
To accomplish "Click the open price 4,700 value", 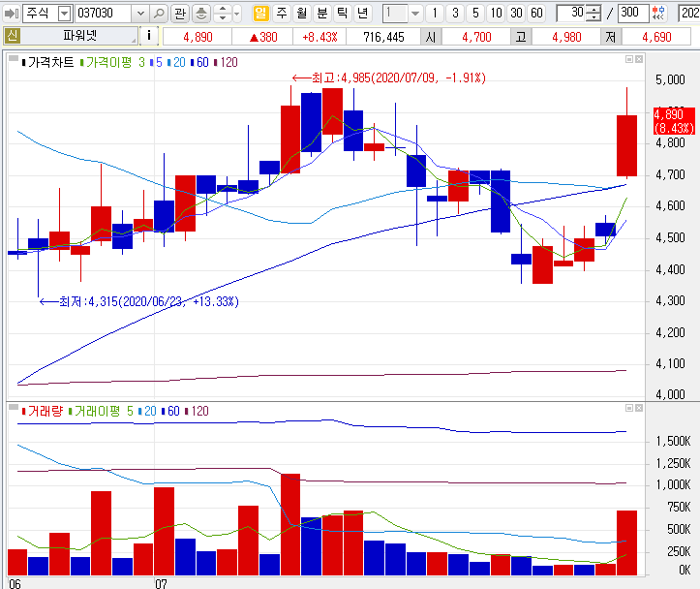I will pyautogui.click(x=476, y=37).
